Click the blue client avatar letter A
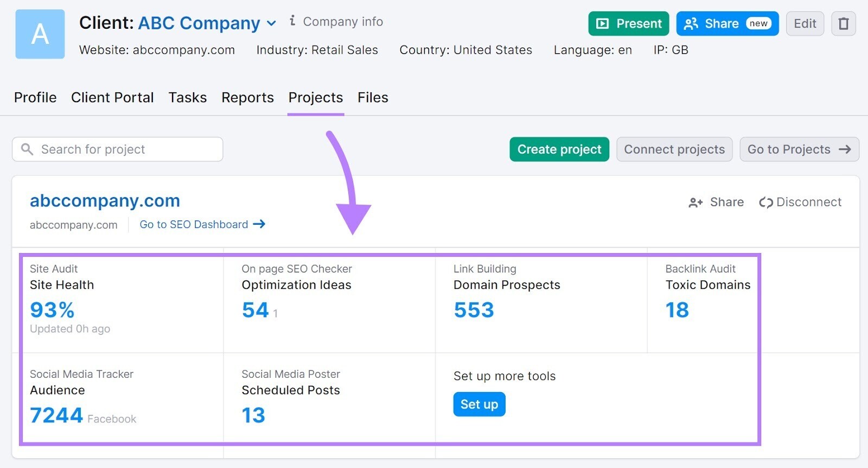Image resolution: width=868 pixels, height=468 pixels. (x=40, y=34)
